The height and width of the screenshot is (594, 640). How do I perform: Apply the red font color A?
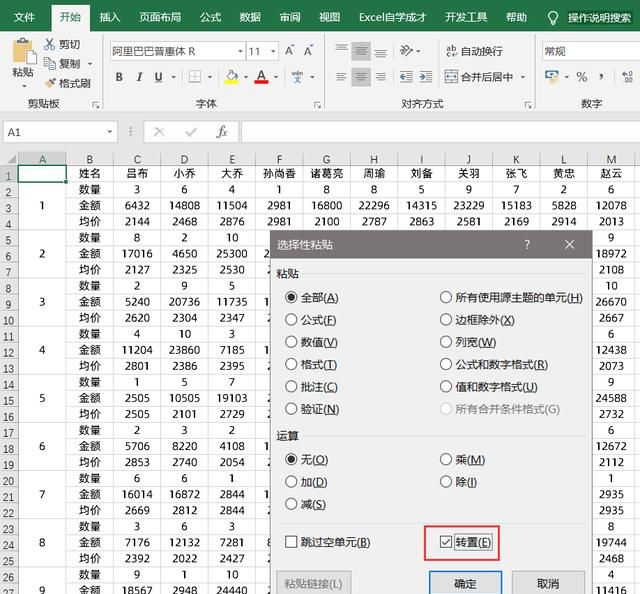261,77
